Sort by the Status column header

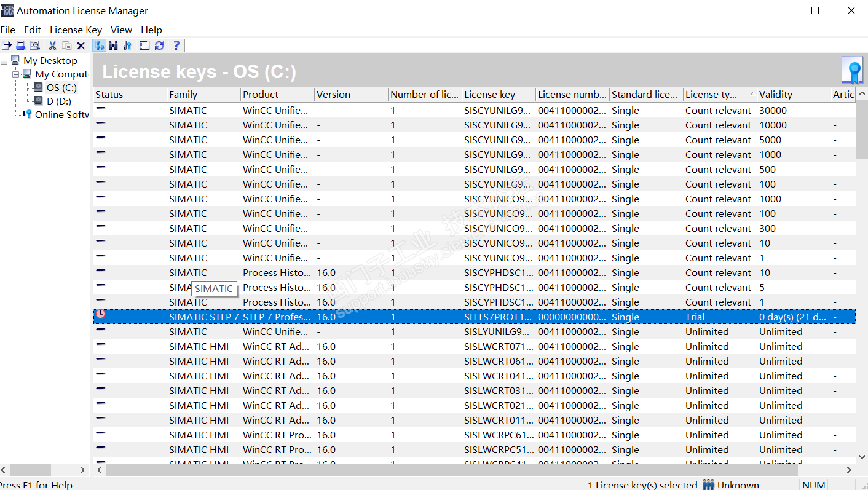pos(130,94)
